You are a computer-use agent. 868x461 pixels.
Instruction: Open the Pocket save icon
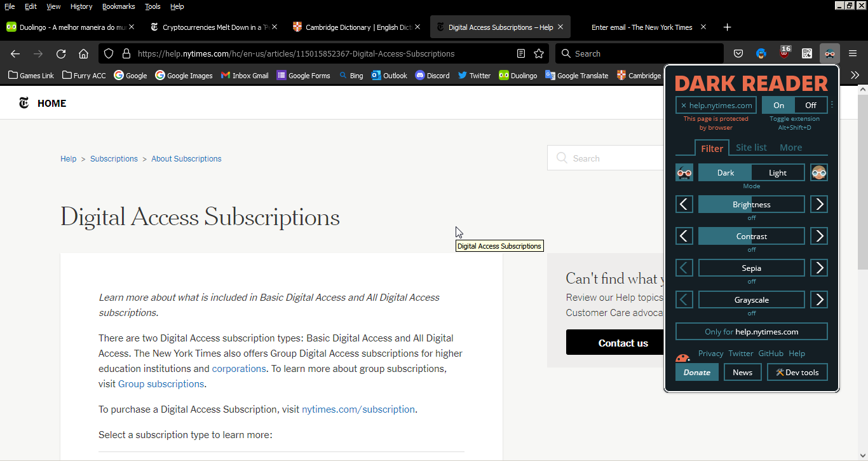click(x=738, y=54)
